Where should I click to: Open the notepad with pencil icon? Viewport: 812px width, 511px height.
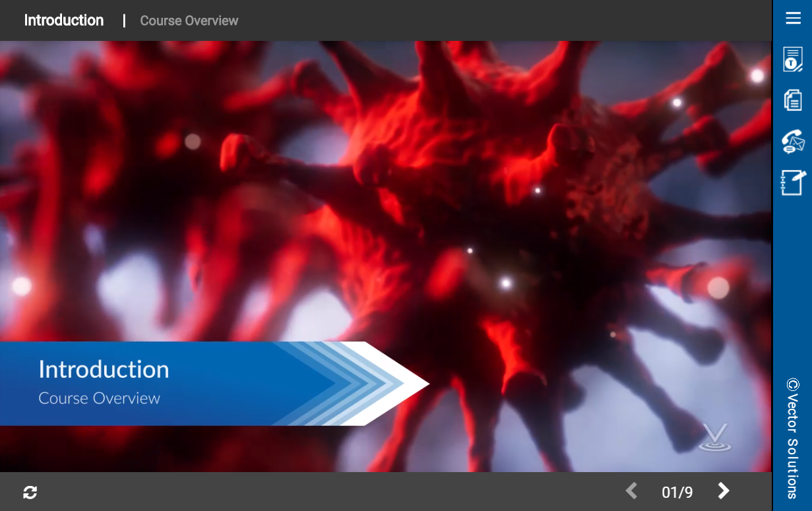(793, 183)
